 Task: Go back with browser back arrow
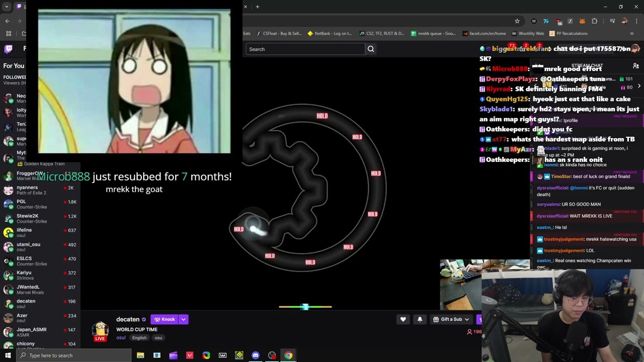[x=7, y=21]
